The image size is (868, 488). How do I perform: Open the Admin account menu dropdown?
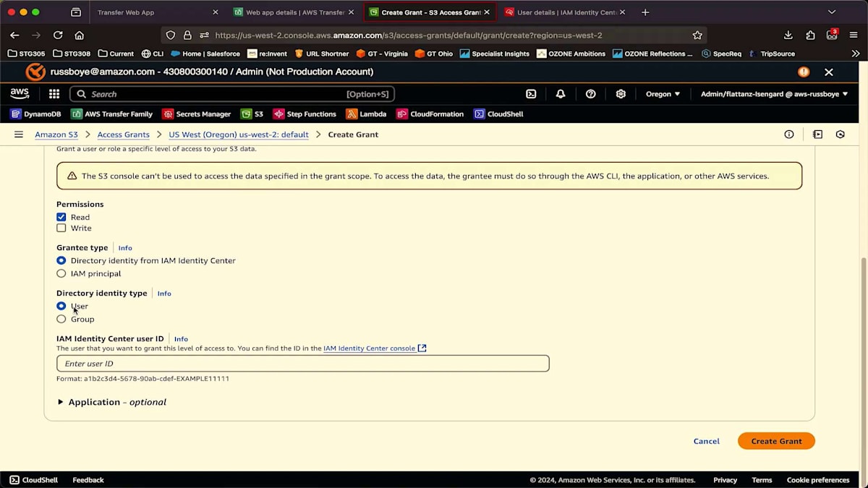(775, 94)
